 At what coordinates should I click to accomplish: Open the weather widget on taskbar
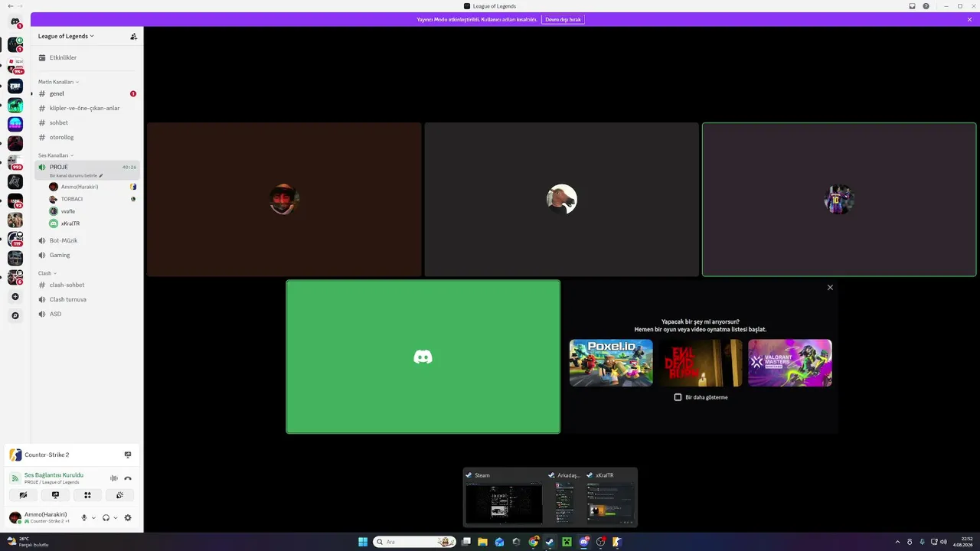(x=28, y=542)
